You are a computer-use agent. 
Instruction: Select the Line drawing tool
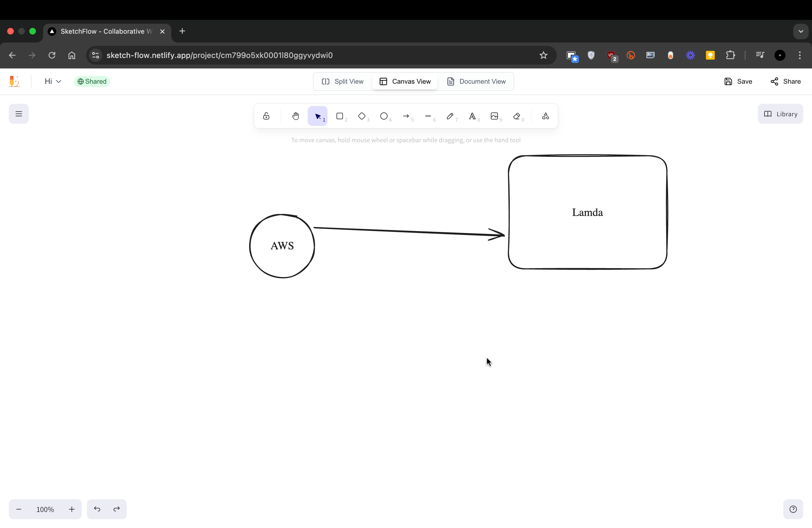click(428, 116)
